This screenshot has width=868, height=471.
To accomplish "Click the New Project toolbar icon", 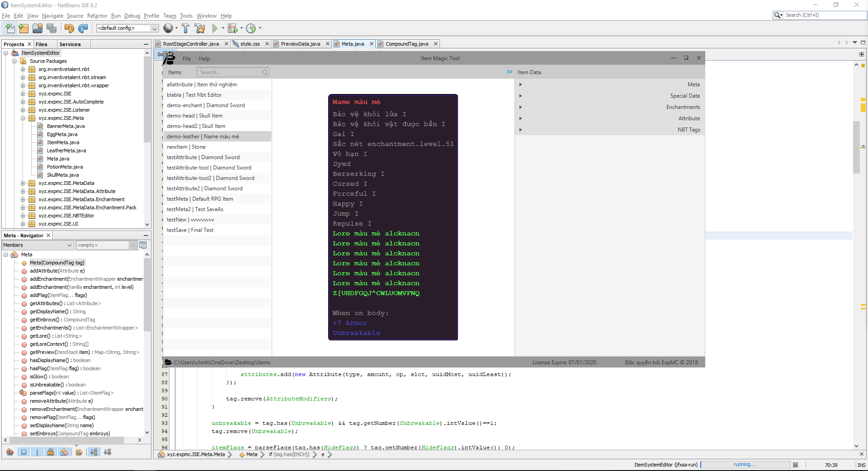I will click(24, 28).
